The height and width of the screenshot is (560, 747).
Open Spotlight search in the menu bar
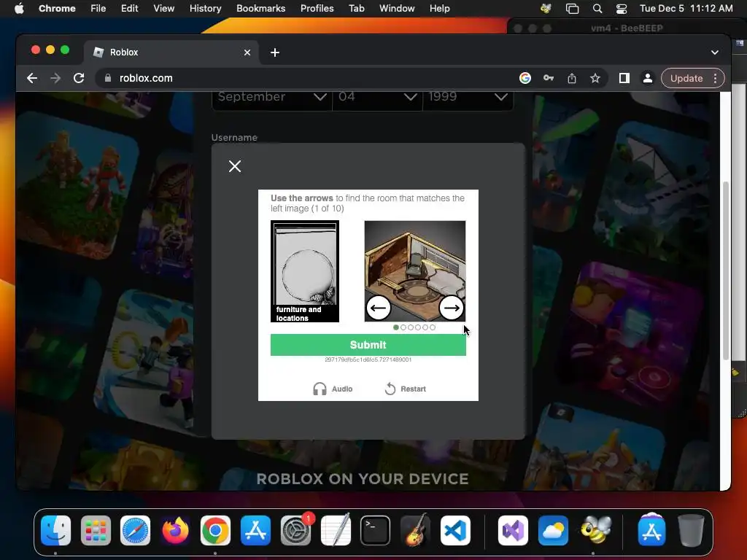click(x=597, y=8)
